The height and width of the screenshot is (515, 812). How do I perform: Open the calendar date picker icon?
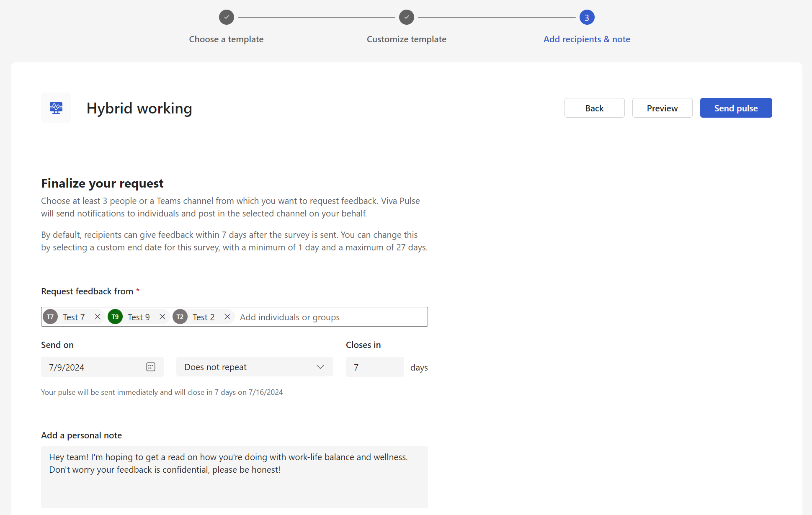151,367
